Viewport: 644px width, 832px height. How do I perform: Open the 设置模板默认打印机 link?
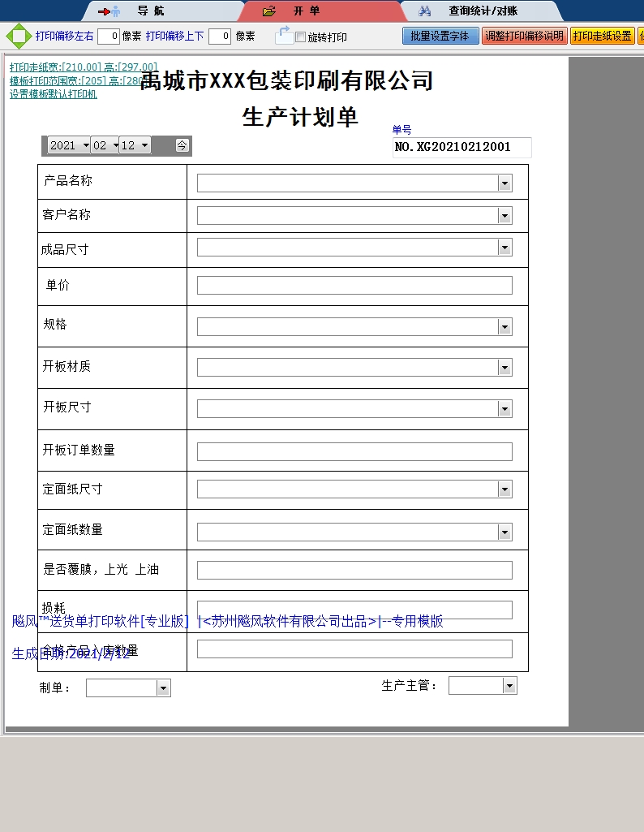pos(54,94)
